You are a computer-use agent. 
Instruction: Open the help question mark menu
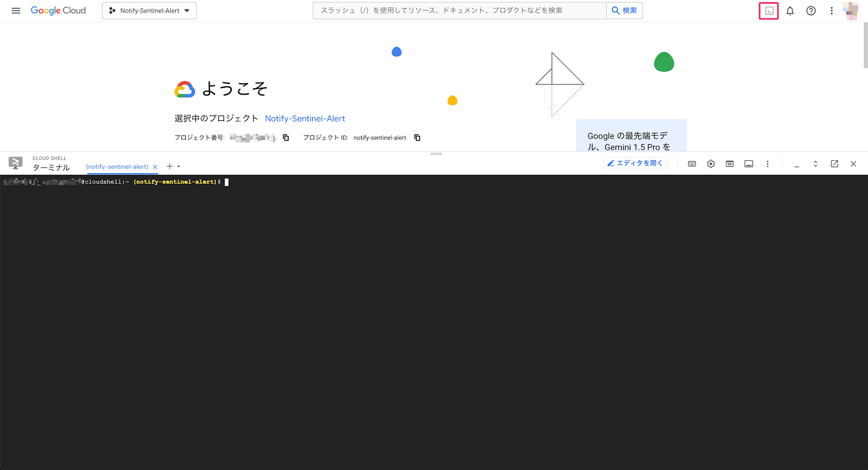click(x=811, y=11)
